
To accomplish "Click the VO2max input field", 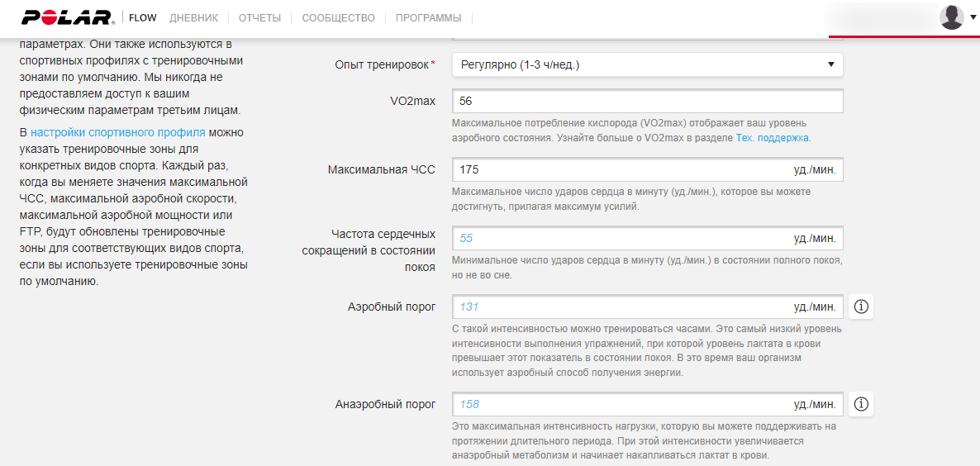I will tap(647, 101).
